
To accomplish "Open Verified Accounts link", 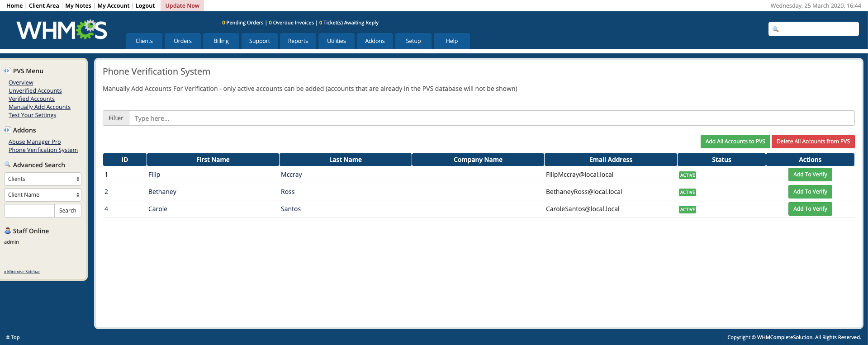I will tap(32, 99).
